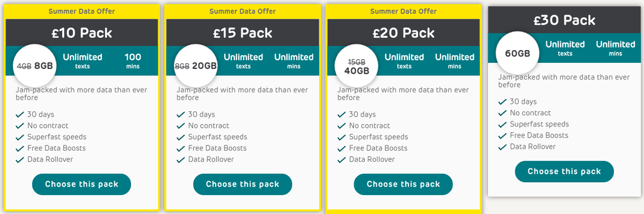The width and height of the screenshot is (644, 214).
Task: Choose the £10 pack button
Action: 82,184
